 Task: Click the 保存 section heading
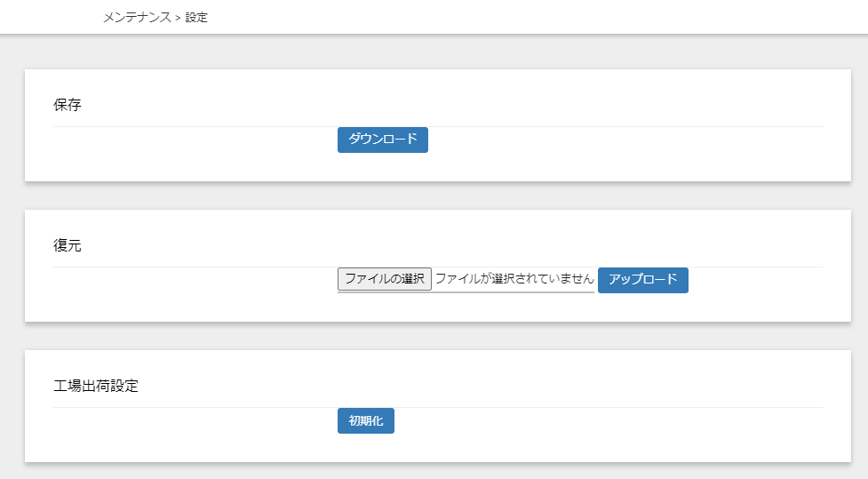pos(67,105)
